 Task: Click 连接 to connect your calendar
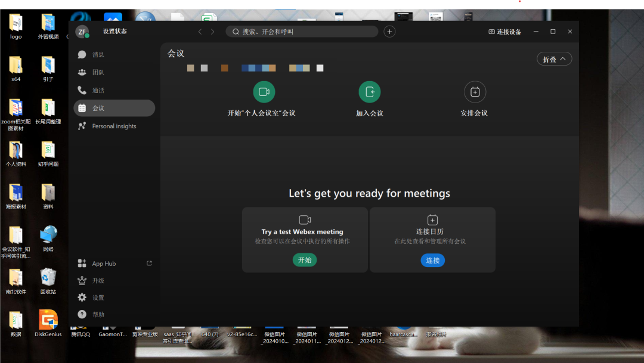[432, 260]
